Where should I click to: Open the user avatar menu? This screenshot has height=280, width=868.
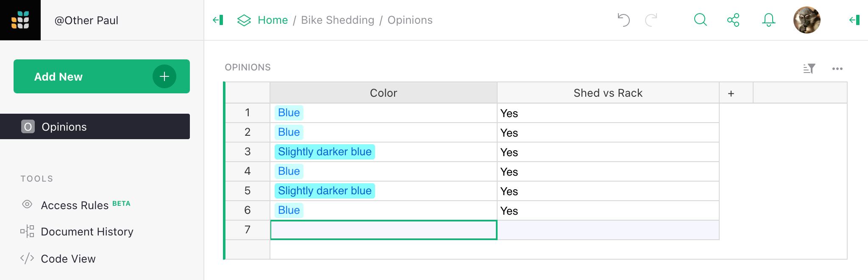[x=807, y=20]
